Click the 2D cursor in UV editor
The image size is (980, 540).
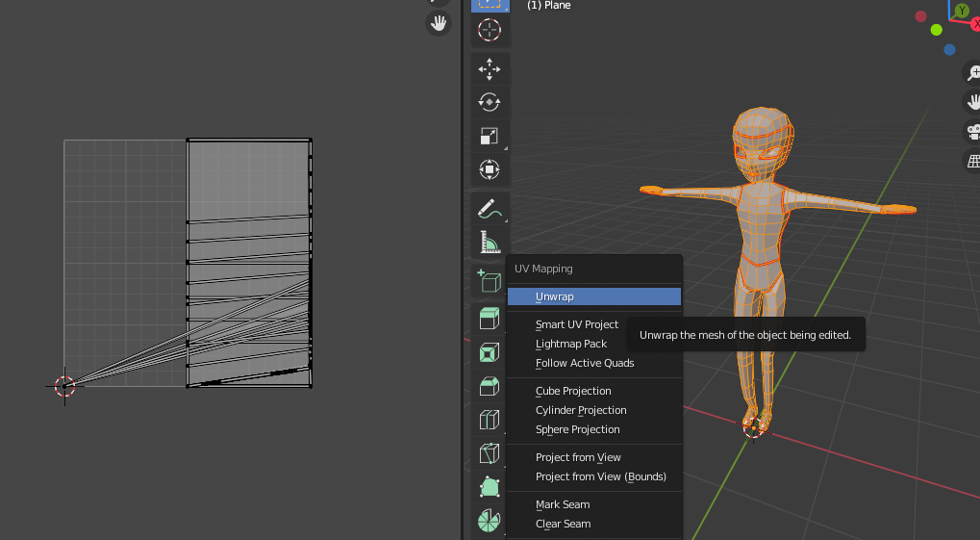click(x=64, y=386)
